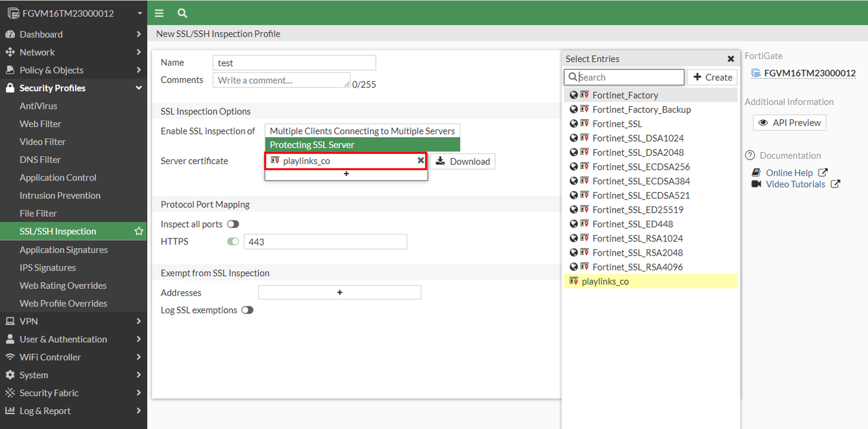Screen dimensions: 868x429
Task: Select Fortinet_SSL_RSA2048 from entries list
Action: [650, 252]
